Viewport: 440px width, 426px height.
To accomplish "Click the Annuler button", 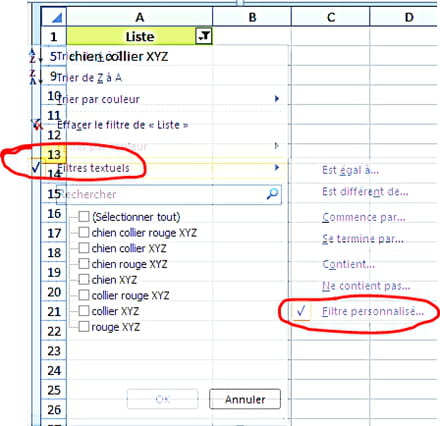I will tap(245, 399).
